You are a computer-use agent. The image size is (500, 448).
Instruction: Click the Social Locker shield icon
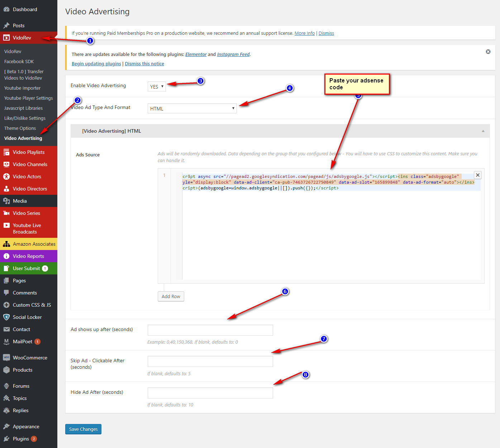point(6,317)
